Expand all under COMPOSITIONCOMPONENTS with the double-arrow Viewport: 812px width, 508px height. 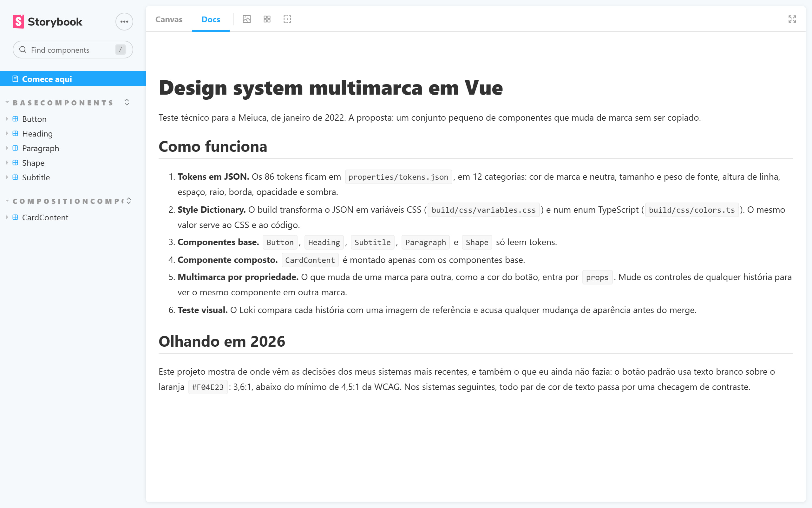point(129,201)
